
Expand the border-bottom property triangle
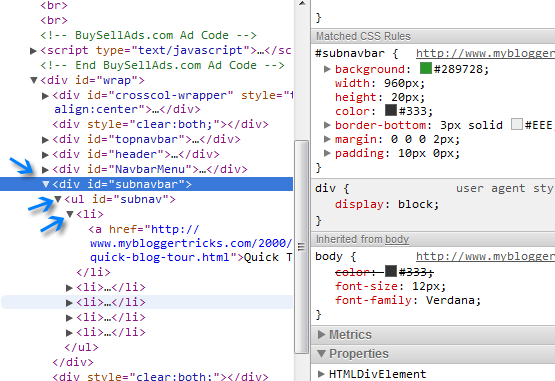pos(327,125)
